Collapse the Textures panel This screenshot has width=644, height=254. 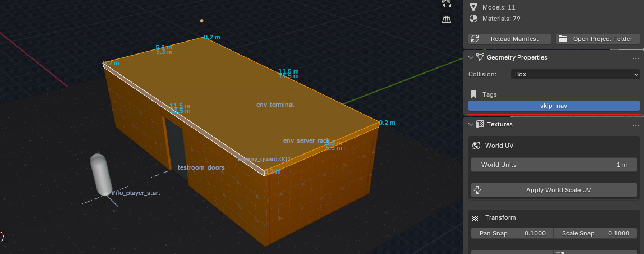(x=471, y=124)
